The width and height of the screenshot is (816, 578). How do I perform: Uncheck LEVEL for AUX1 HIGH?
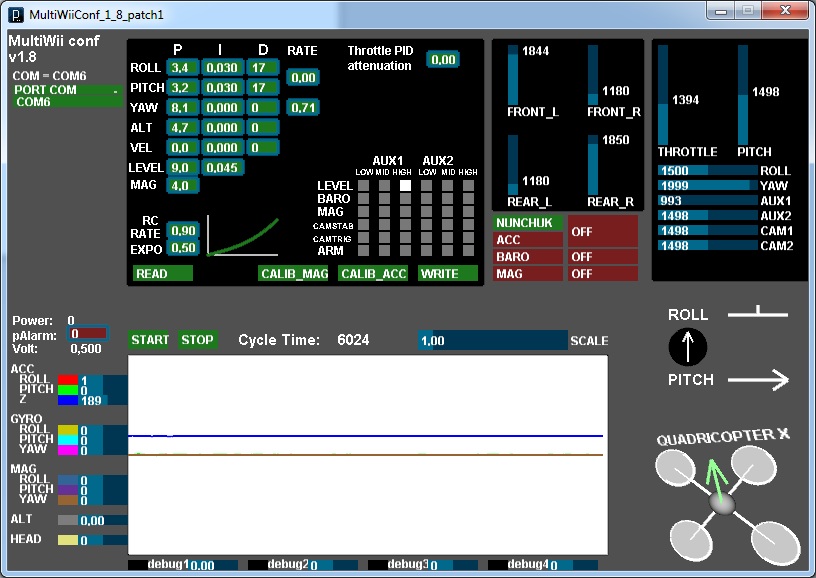click(405, 186)
